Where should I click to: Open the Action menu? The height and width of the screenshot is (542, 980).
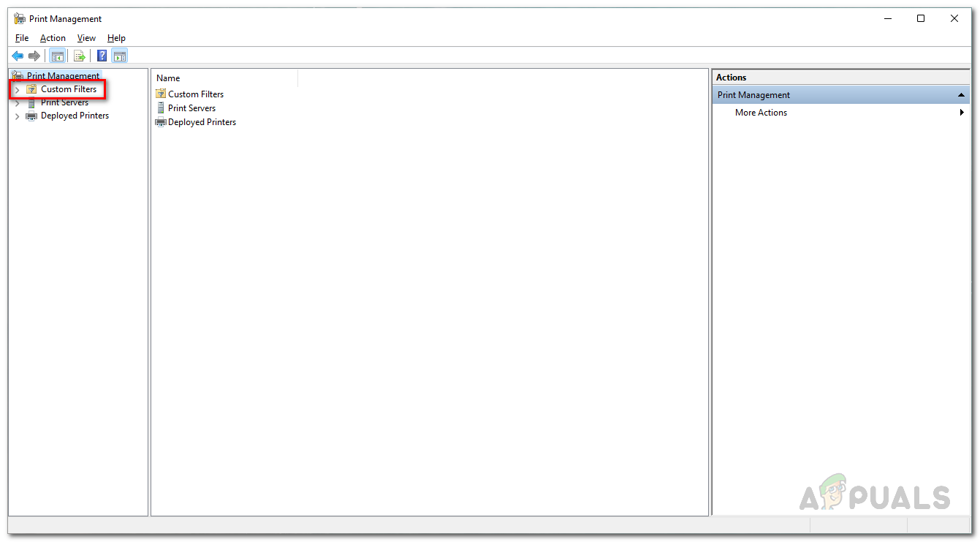coord(53,38)
